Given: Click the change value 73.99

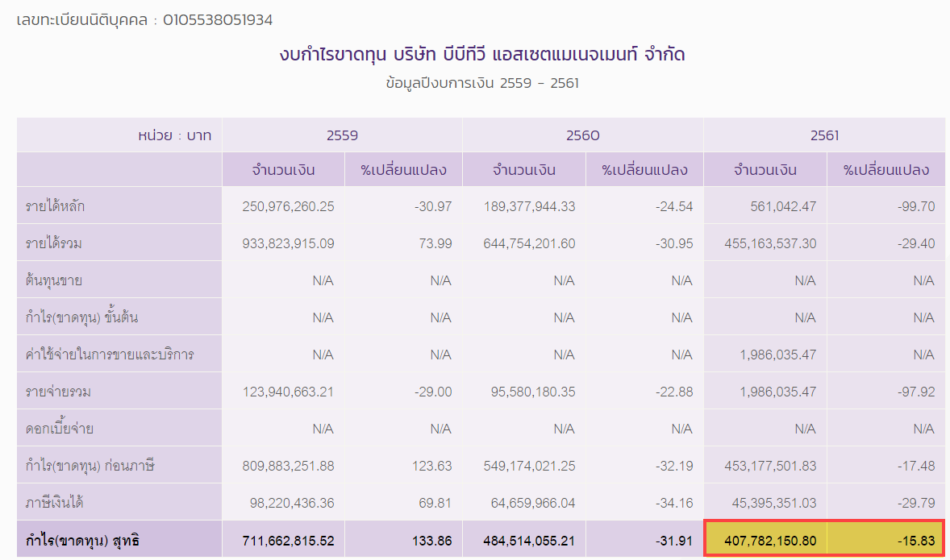Looking at the screenshot, I should point(435,243).
